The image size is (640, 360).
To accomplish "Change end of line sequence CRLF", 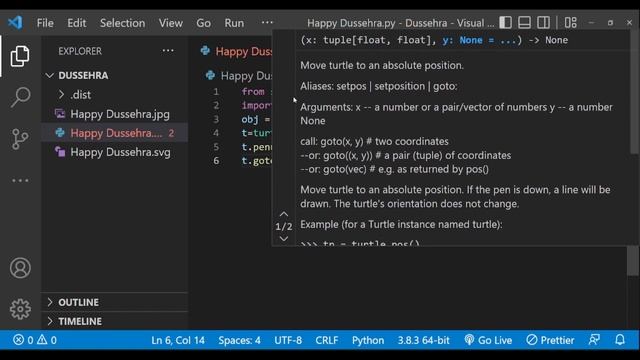I will tap(327, 340).
